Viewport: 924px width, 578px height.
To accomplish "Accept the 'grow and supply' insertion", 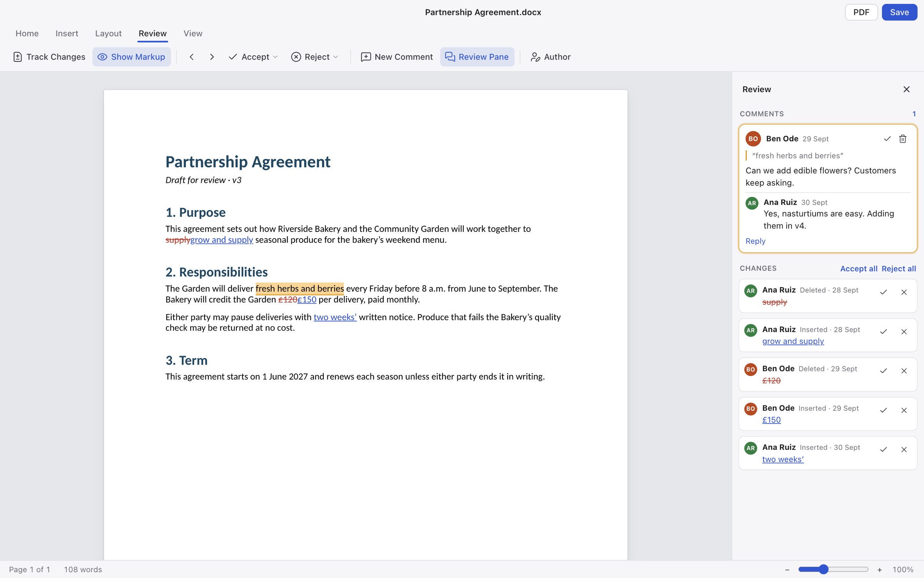I will [x=883, y=331].
